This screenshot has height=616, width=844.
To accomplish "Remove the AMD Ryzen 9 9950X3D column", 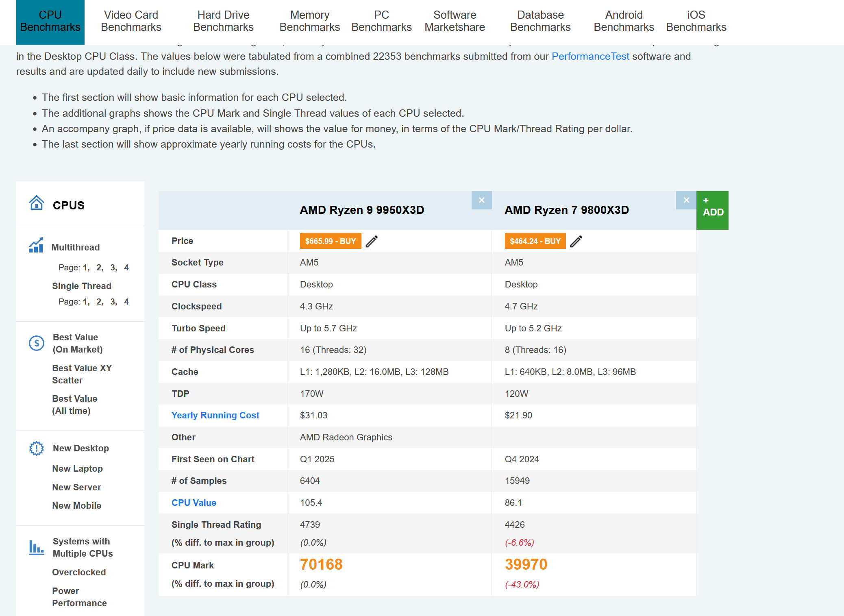I will 481,200.
